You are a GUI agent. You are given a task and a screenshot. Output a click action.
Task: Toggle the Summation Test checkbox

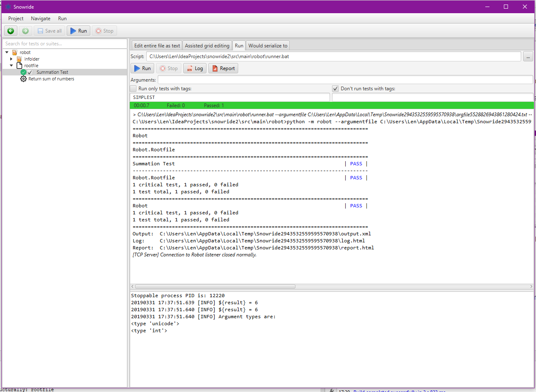[x=30, y=72]
